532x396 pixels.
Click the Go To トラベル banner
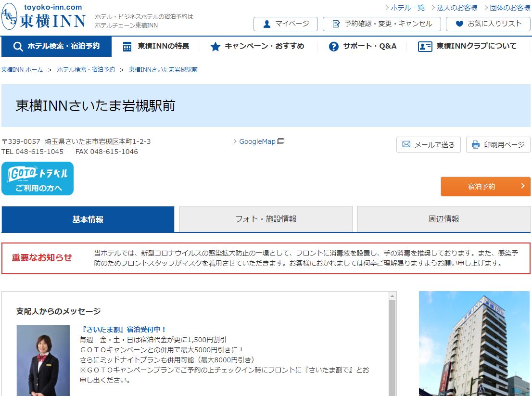(38, 179)
